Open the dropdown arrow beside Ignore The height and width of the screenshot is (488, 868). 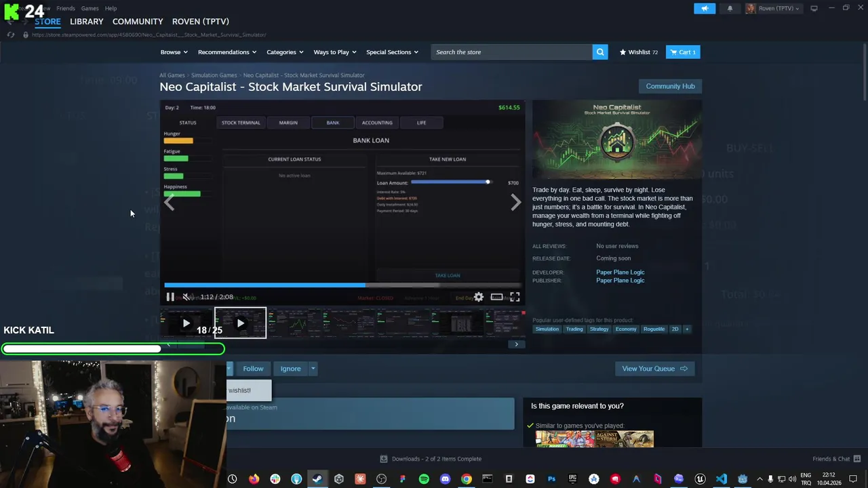pyautogui.click(x=313, y=369)
